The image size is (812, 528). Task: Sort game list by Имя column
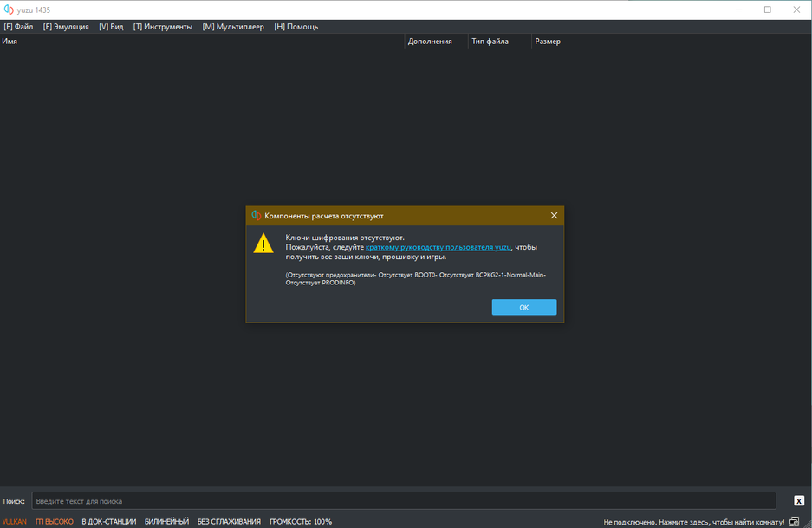pos(202,42)
